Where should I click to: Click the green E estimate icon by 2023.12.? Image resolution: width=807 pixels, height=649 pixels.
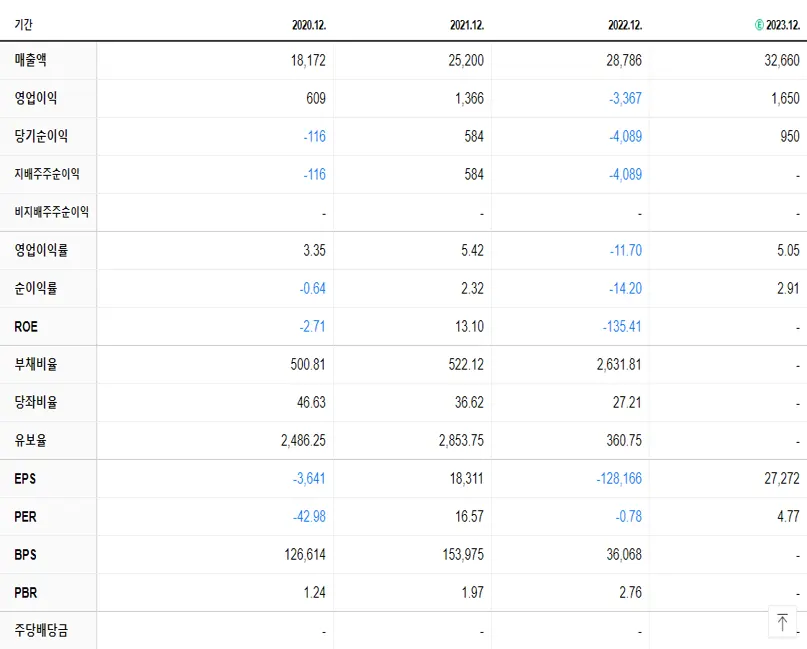coord(759,25)
